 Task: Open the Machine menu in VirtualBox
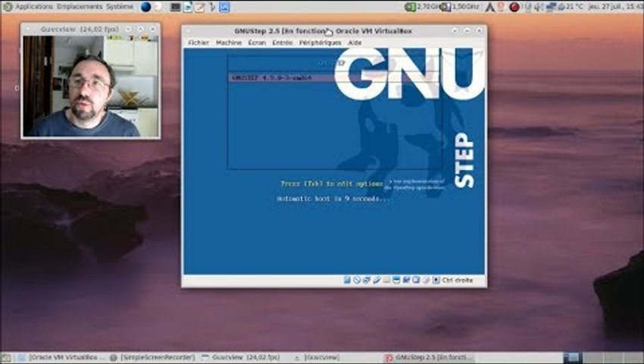click(x=229, y=42)
